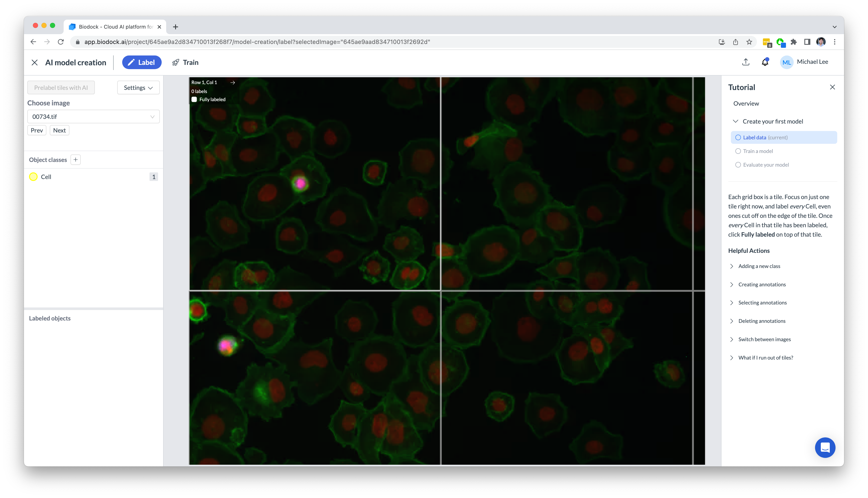Go to next tile using arrow icon
868x498 pixels.
click(x=233, y=82)
